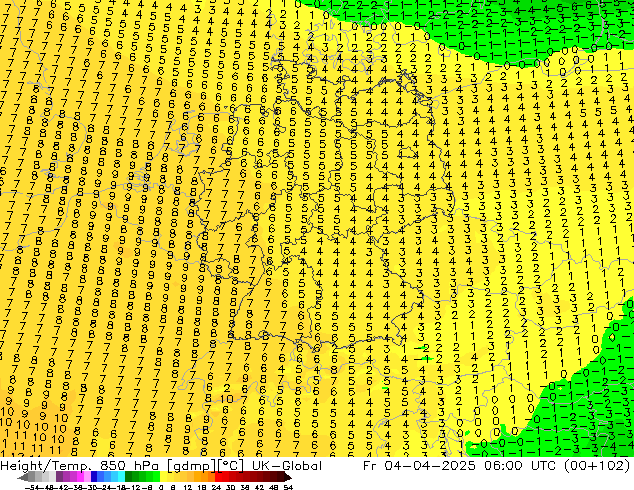Viewport: 634px width, 490px height.
Task: Click the orange legend swatch at 18
Action: (205, 477)
